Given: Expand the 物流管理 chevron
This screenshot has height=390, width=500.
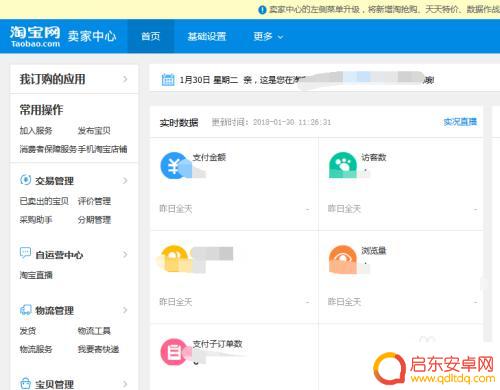Looking at the screenshot, I should pos(125,310).
